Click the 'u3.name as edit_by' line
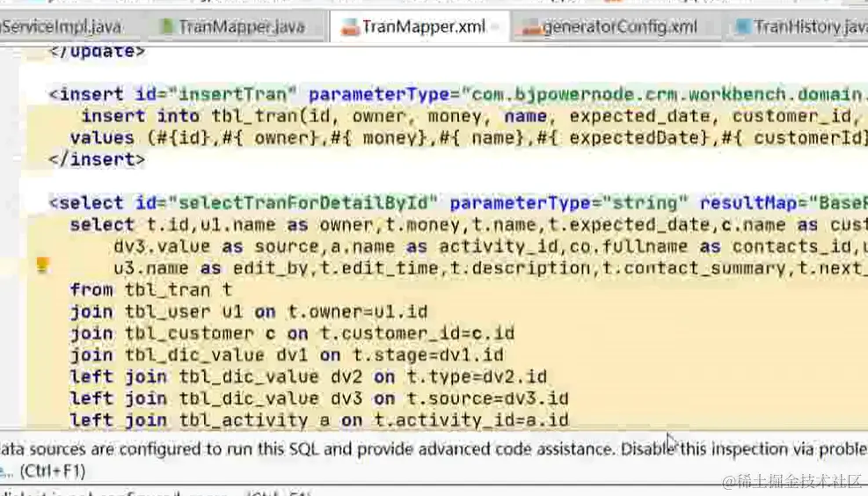The width and height of the screenshot is (868, 496). tap(491, 268)
